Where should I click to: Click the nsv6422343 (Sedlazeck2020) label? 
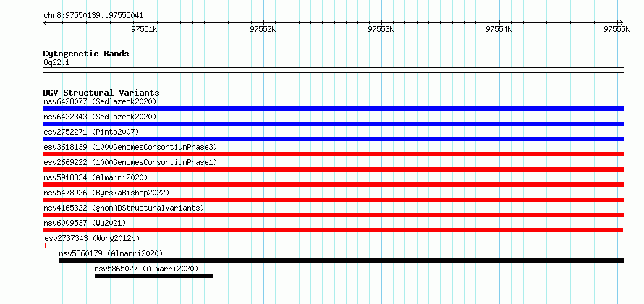pos(100,117)
